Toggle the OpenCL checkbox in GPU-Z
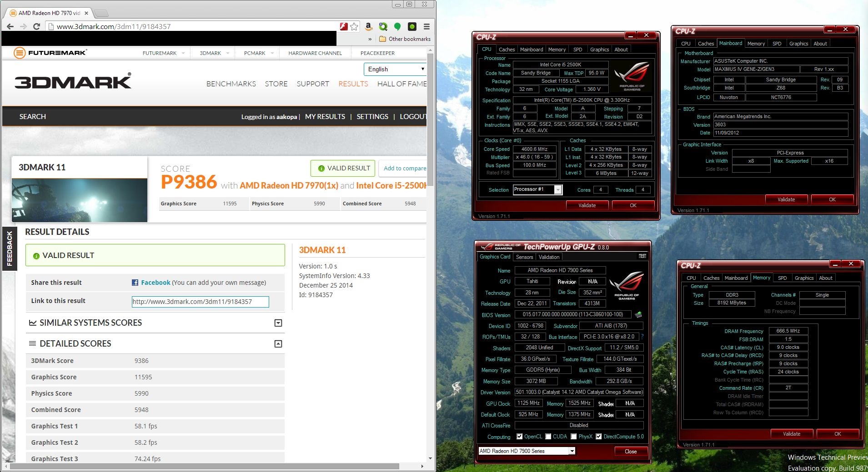Image resolution: width=868 pixels, height=472 pixels. click(520, 437)
